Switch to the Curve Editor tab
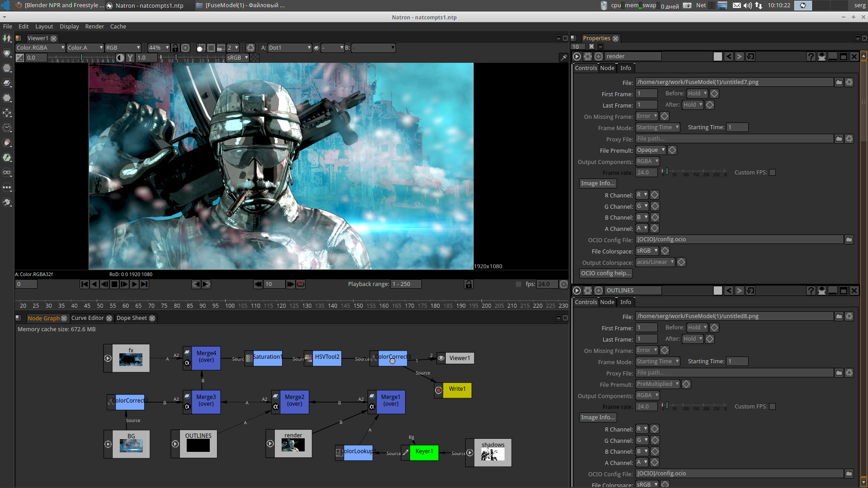 (88, 318)
